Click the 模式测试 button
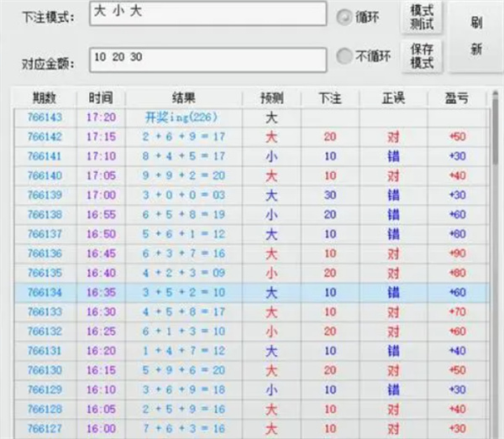This screenshot has height=439, width=504. 421,17
